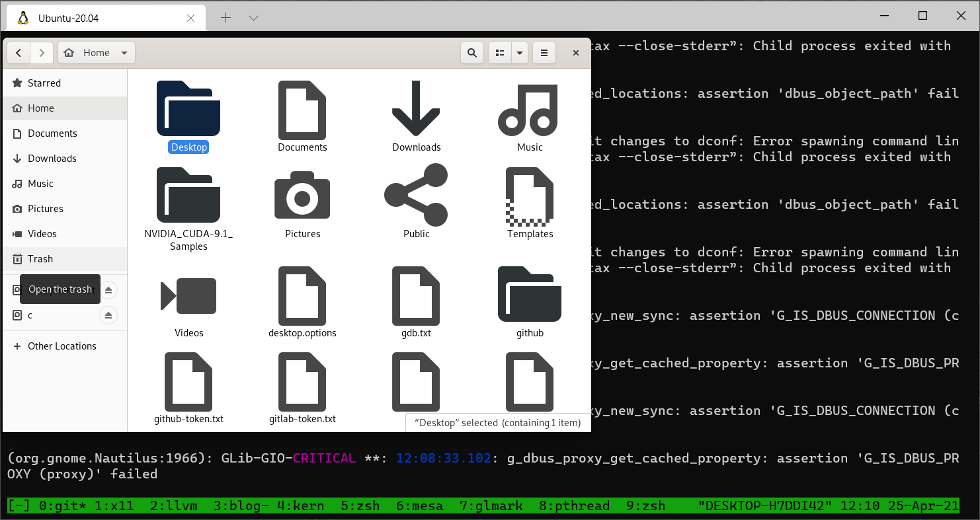Select the Pictures camera icon in grid

coord(302,196)
